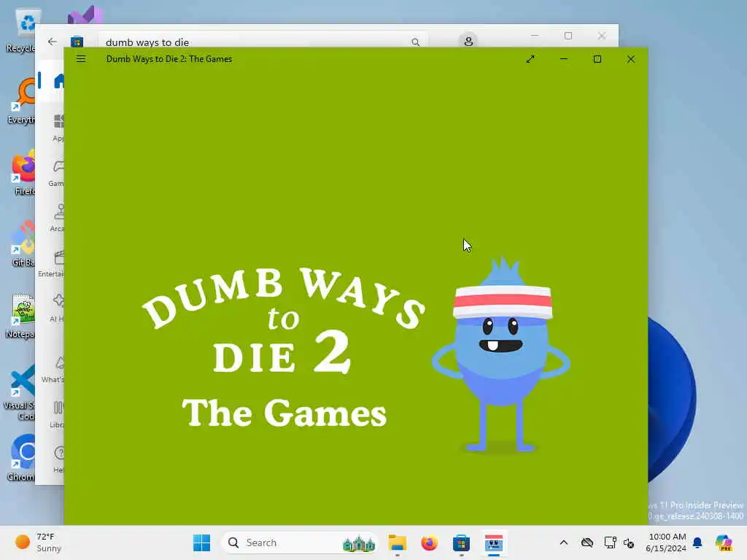This screenshot has width=747, height=560.
Task: Open What's New in Microsoft Store sidebar
Action: click(x=53, y=369)
